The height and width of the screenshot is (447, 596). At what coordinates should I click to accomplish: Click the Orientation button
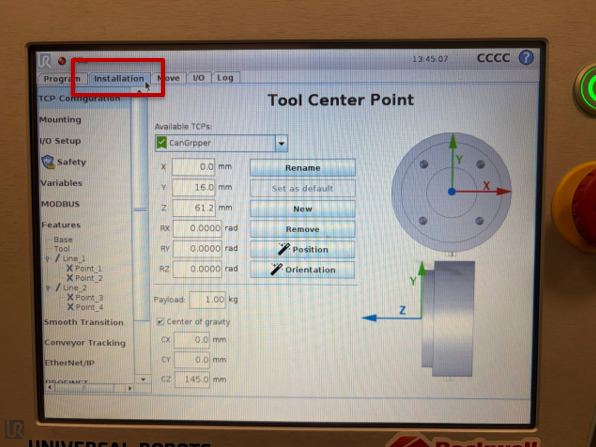click(303, 269)
